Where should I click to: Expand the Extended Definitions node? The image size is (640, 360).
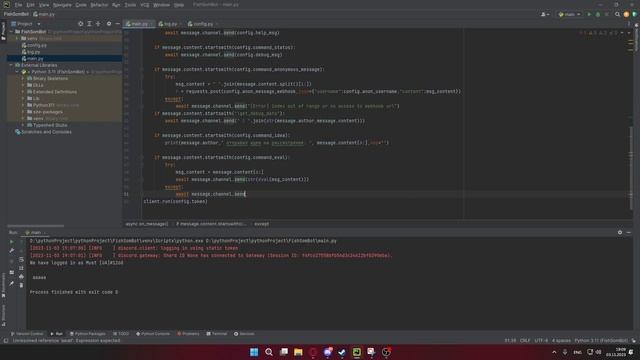(x=23, y=92)
